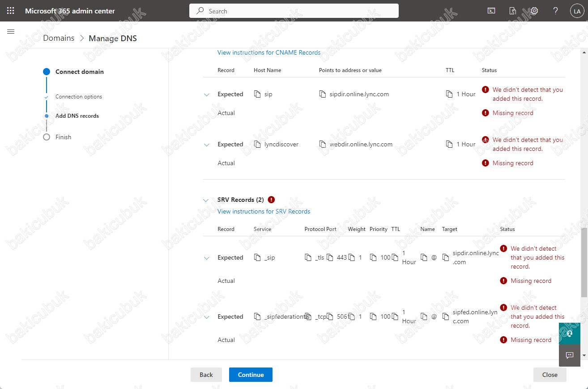Copy service _sip value

257,257
